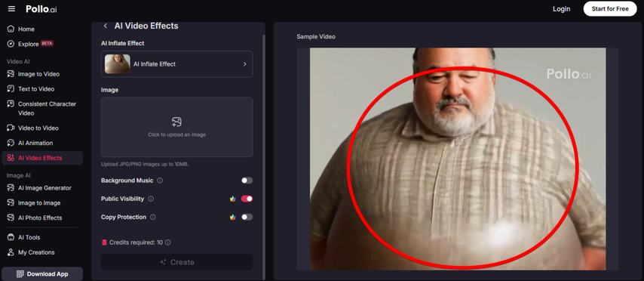Click the 'Video AI' section heading
The image size is (644, 281).
[x=18, y=61]
